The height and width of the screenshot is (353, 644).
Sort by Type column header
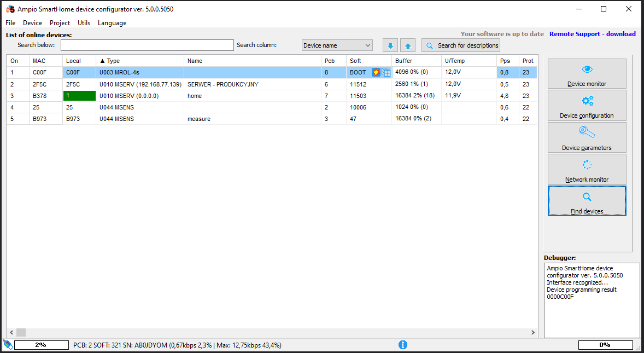click(139, 61)
